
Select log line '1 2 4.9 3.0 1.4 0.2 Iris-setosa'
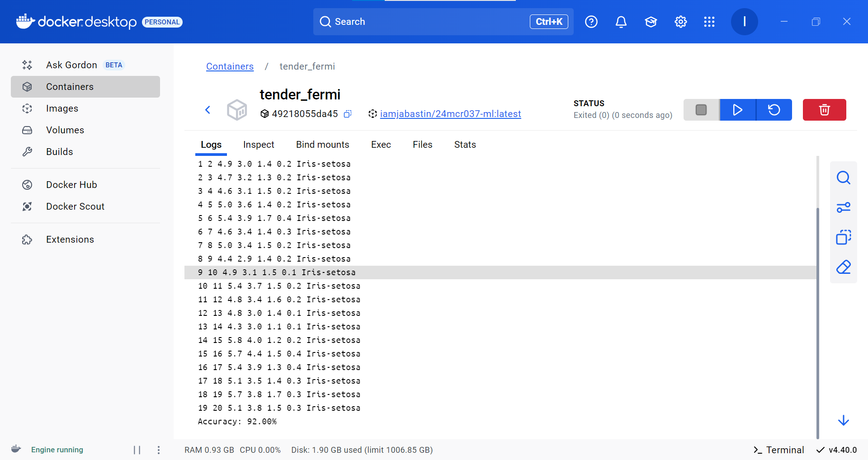[x=500, y=164]
